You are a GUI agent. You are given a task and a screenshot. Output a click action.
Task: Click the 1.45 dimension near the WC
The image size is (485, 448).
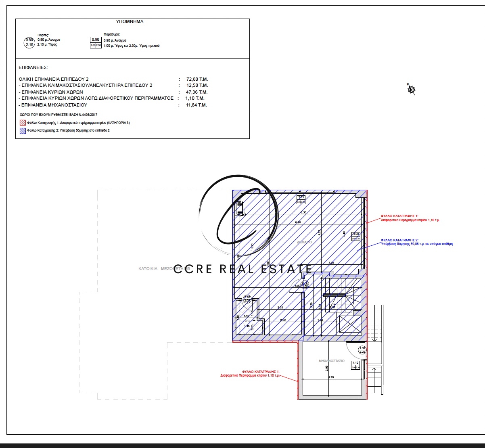[247, 325]
